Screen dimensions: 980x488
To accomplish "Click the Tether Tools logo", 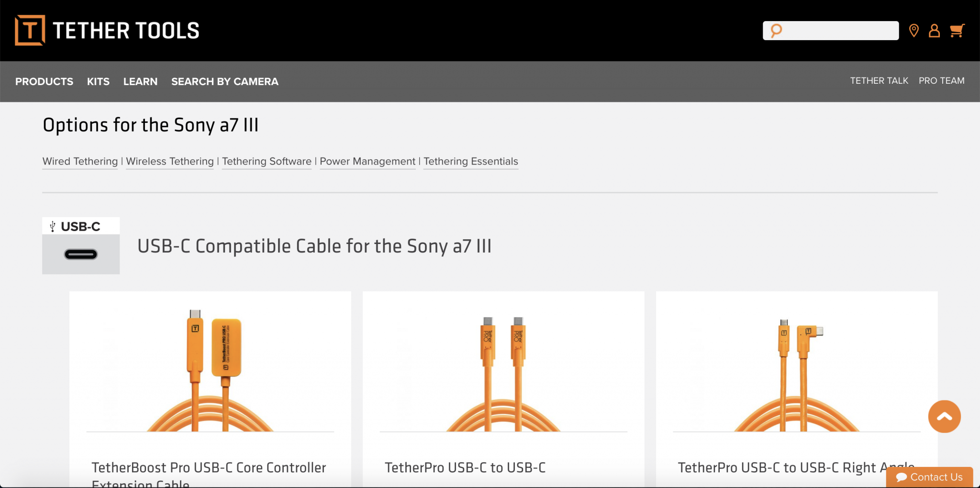I will (x=107, y=31).
